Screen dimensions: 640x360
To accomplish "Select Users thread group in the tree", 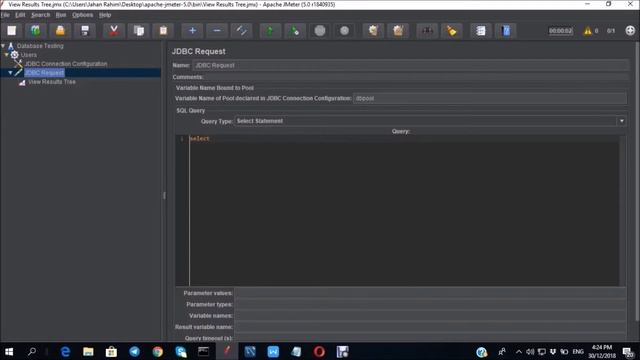I will click(x=29, y=55).
